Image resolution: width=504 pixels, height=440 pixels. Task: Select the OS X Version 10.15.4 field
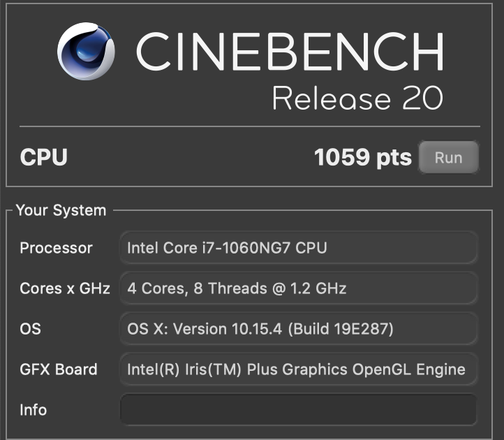299,329
